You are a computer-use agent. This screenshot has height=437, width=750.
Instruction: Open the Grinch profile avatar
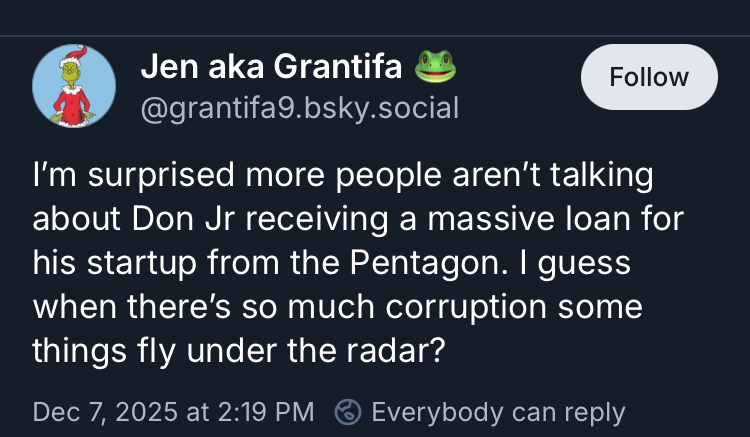click(x=74, y=85)
